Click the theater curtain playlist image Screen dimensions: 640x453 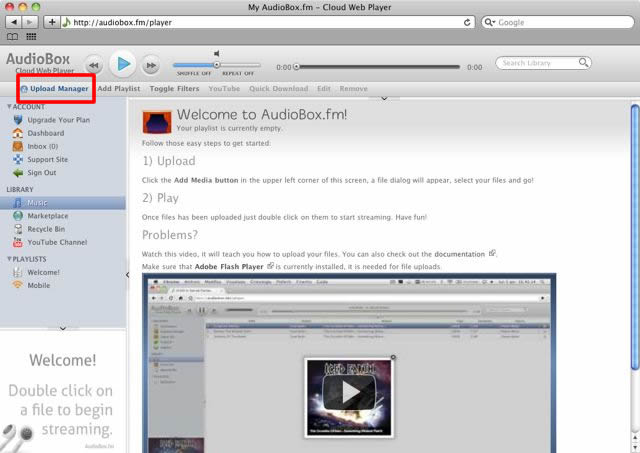157,122
